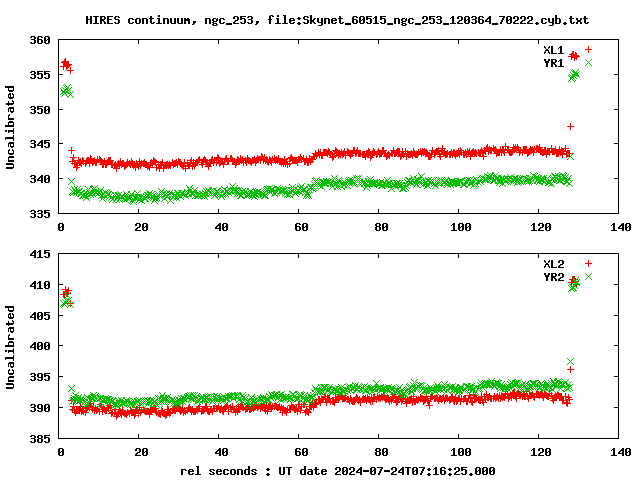Image resolution: width=640 pixels, height=480 pixels.
Task: Click the plot title with the Skynet file name
Action: (337, 20)
